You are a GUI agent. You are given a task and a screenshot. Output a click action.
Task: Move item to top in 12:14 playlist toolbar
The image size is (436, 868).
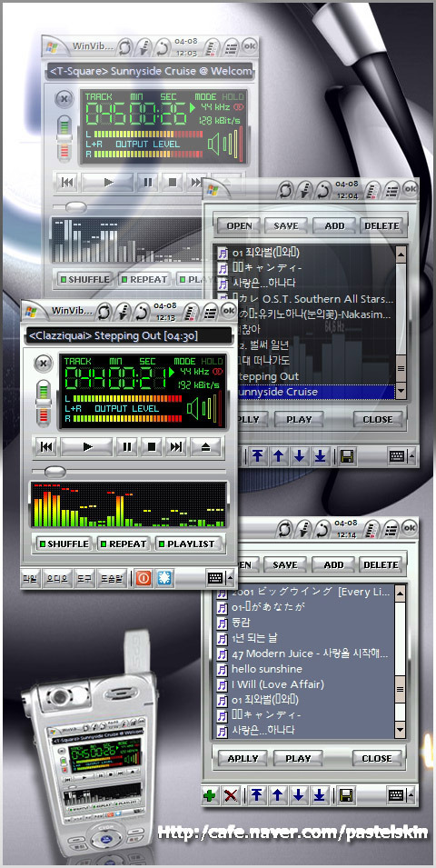[256, 796]
